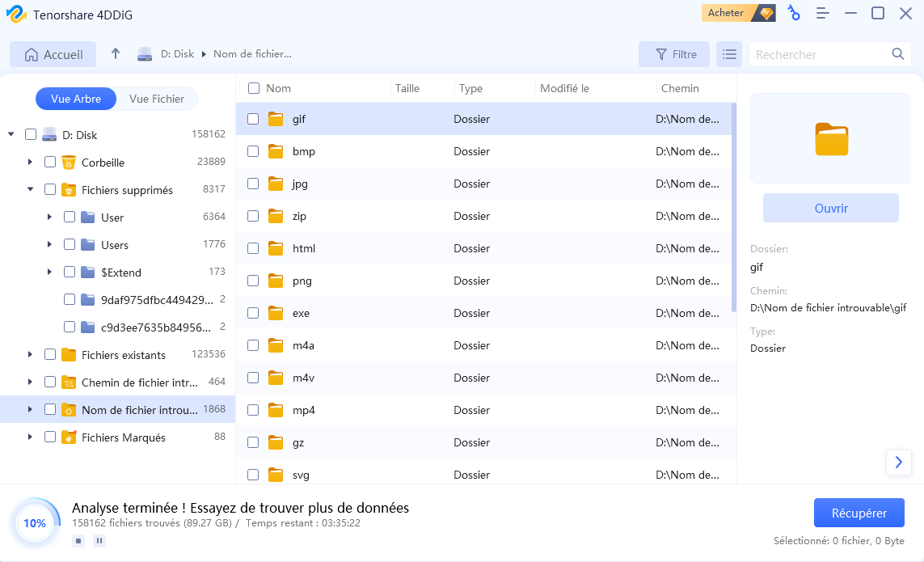
Task: Select the Vue Arbre tab
Action: [76, 99]
